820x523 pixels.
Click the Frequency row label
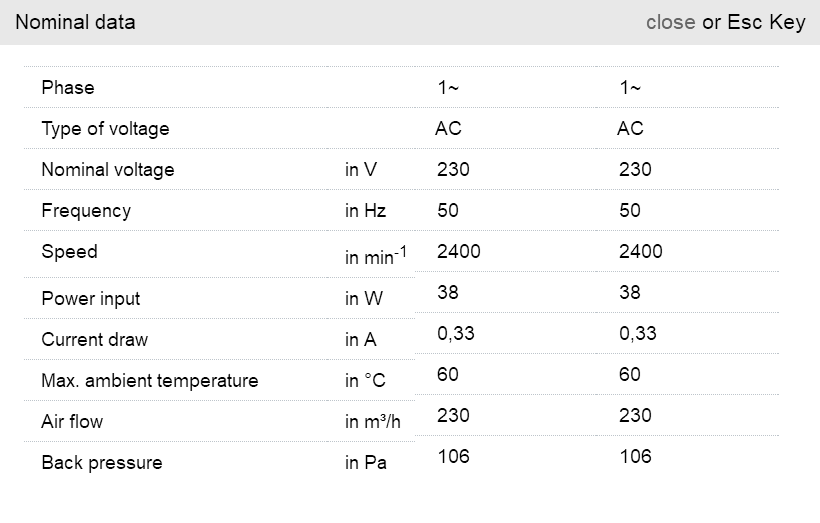coord(86,211)
